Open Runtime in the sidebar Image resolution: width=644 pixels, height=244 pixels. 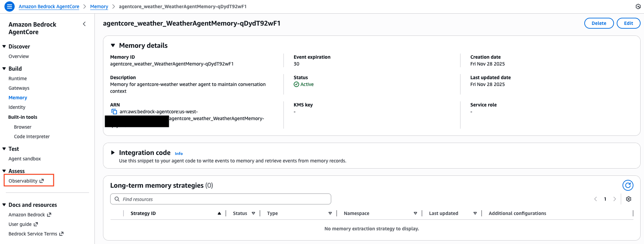pos(18,78)
